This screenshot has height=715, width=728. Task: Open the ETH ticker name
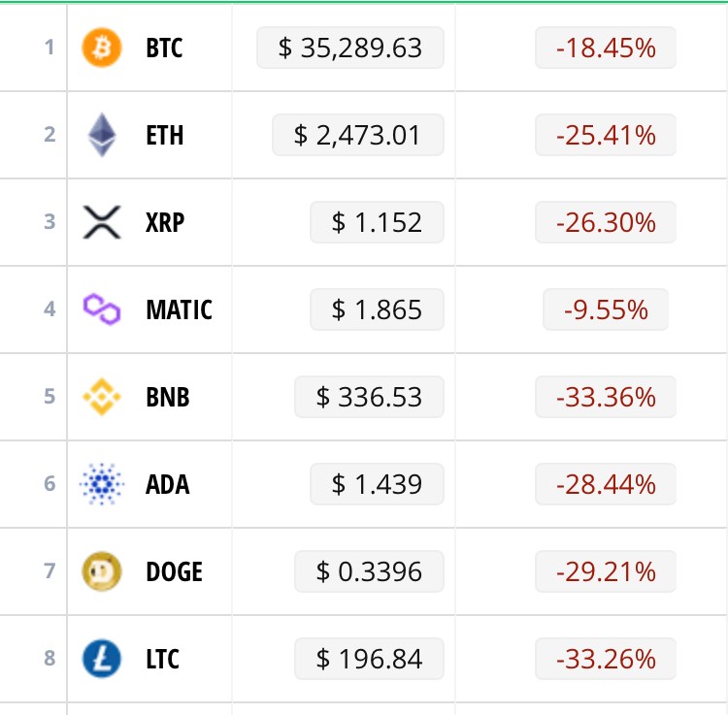tap(164, 135)
